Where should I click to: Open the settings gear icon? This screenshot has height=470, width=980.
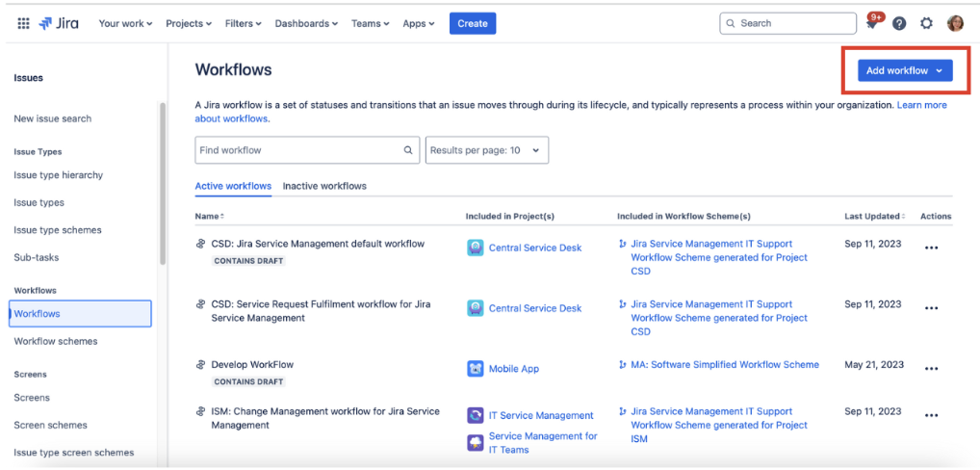tap(926, 24)
